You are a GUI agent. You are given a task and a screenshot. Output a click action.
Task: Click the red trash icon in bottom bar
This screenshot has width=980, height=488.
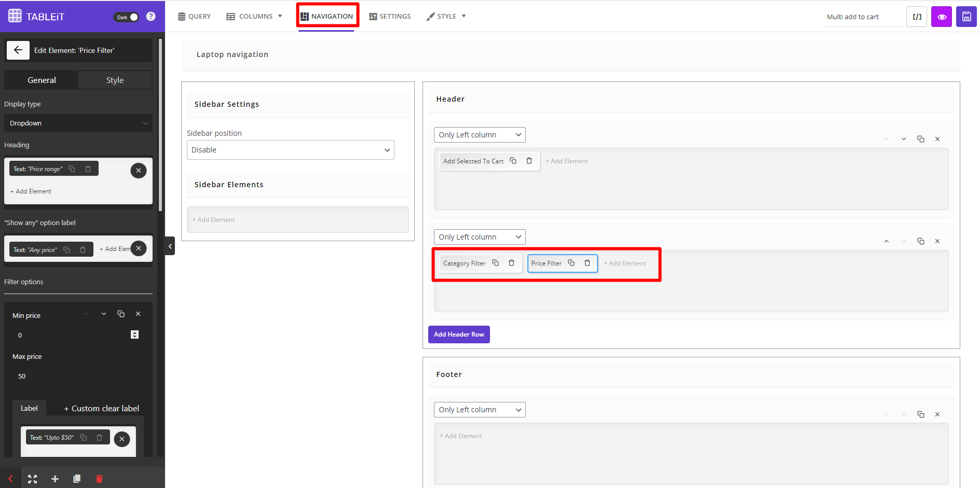coord(99,479)
